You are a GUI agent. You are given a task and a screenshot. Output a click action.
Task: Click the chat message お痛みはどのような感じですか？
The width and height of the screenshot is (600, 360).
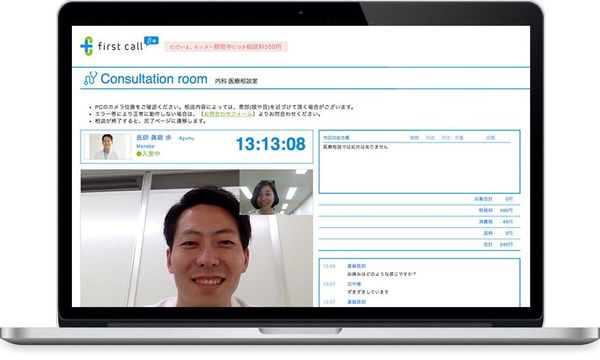[x=382, y=274]
